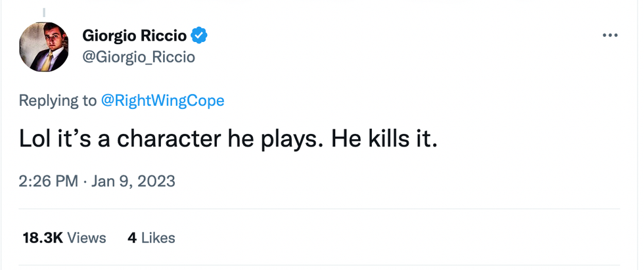
Task: Click the "Replying to" label
Action: point(58,101)
